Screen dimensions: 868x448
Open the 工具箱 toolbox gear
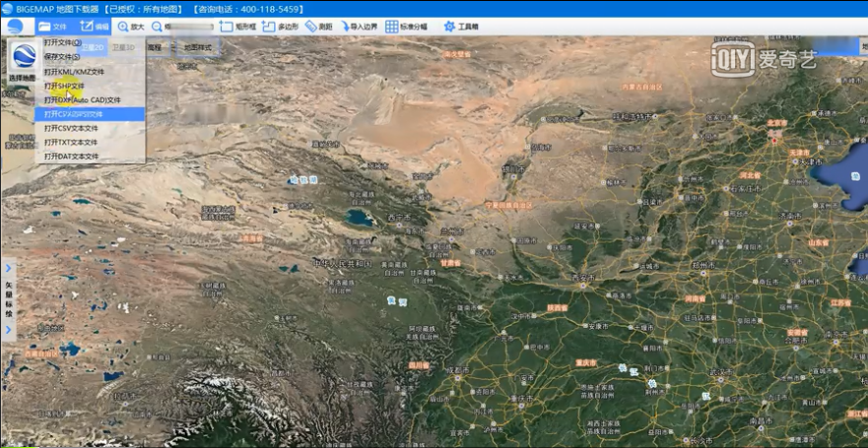coord(461,27)
